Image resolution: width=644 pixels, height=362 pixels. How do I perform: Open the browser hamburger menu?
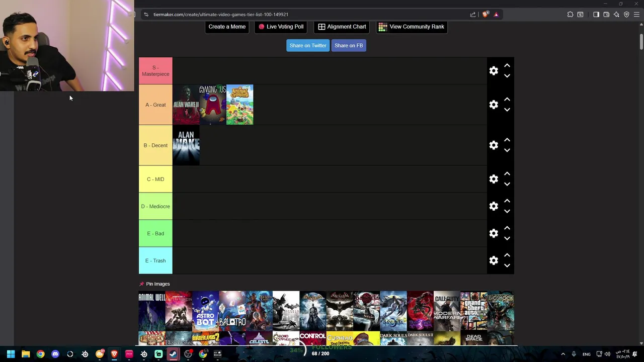click(x=636, y=15)
